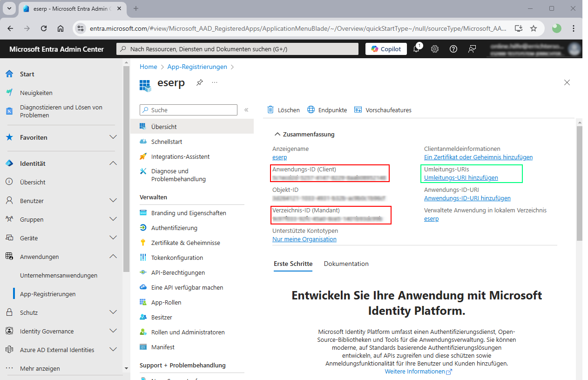Viewport: 588px width, 380px height.
Task: Open Unternehmensanwendungen in the sidebar
Action: click(59, 275)
